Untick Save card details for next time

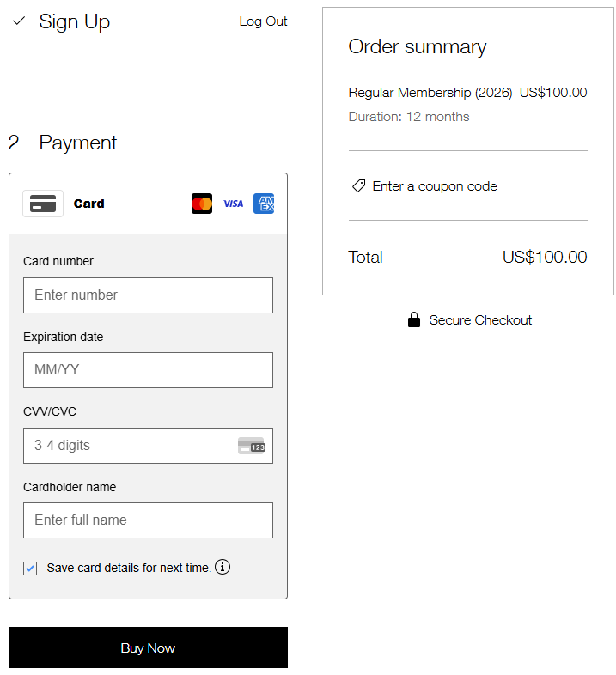[x=30, y=568]
